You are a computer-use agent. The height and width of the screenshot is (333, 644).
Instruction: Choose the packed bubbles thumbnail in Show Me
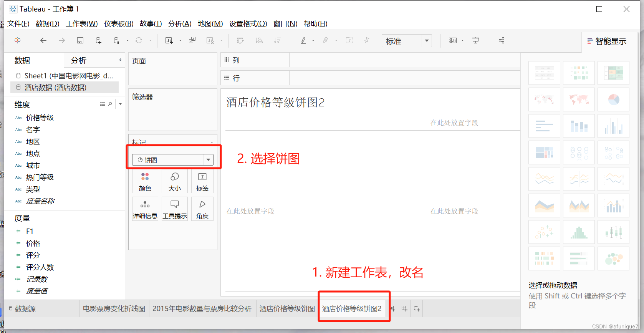pyautogui.click(x=614, y=258)
